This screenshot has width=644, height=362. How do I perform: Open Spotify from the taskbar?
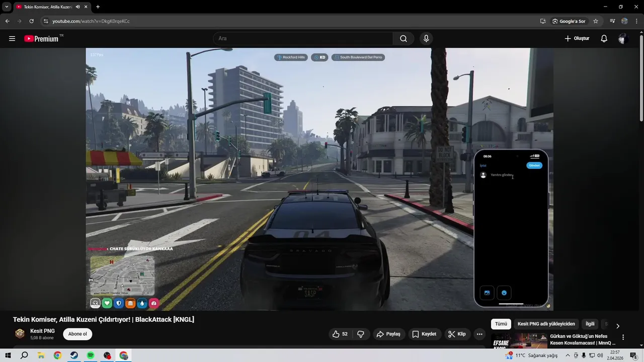91,355
